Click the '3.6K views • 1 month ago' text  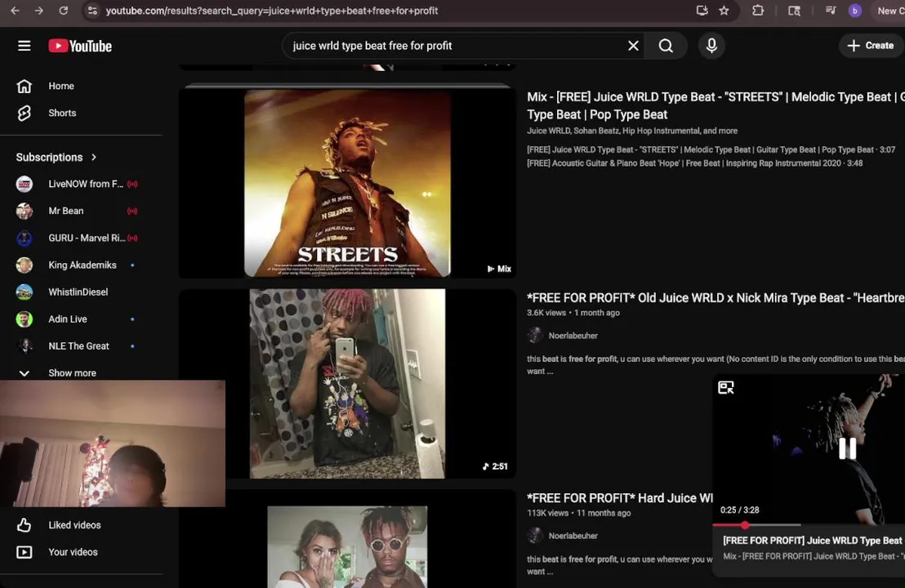coord(573,313)
